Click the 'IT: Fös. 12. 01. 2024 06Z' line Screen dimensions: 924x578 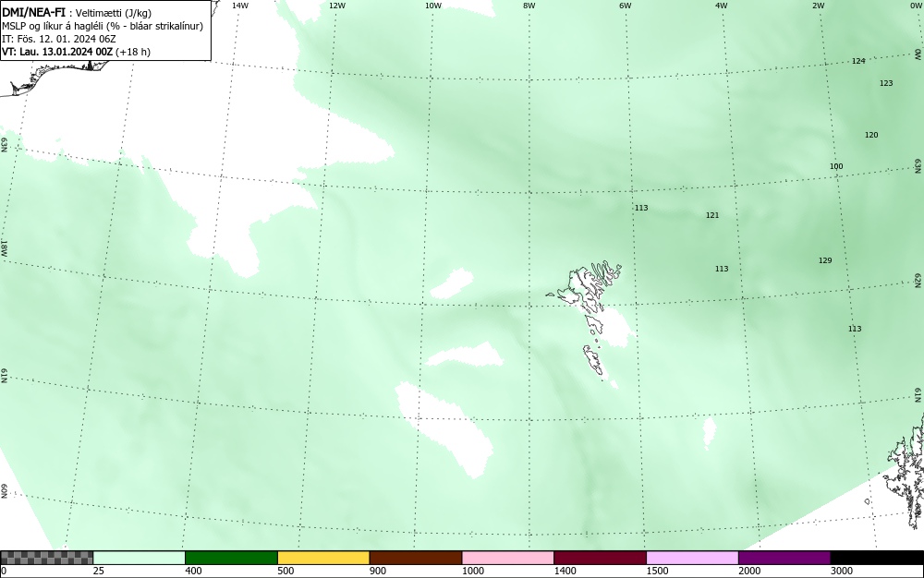pyautogui.click(x=59, y=39)
